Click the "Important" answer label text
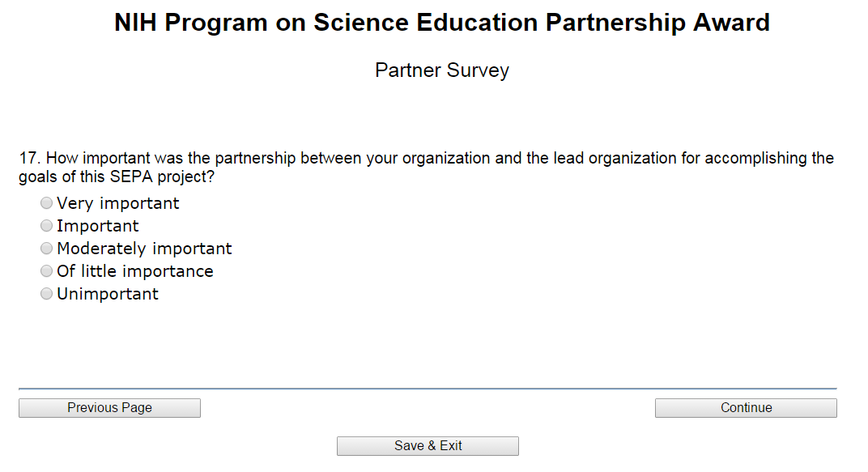This screenshot has width=868, height=472. (98, 226)
